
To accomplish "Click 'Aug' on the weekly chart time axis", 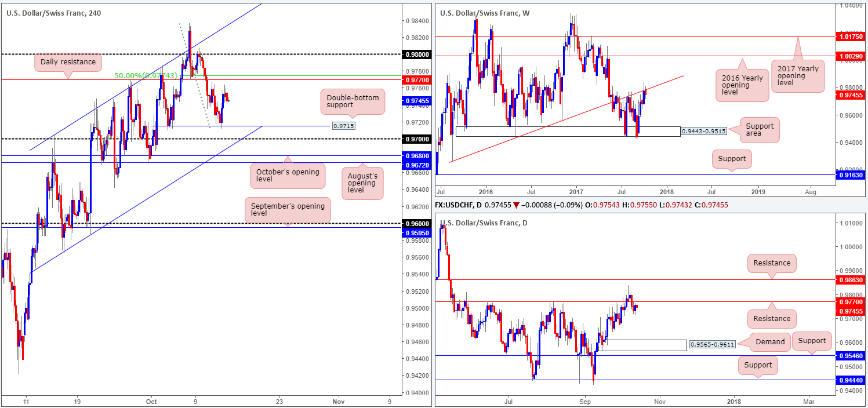I will coord(811,191).
